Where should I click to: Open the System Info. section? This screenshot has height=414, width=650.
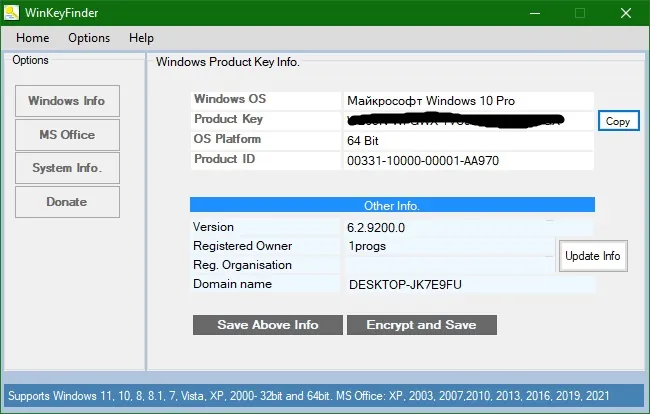pyautogui.click(x=67, y=168)
